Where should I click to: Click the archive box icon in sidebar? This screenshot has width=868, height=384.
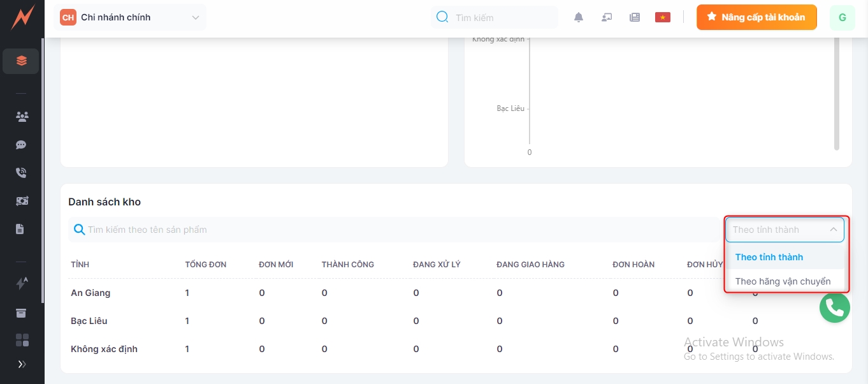(x=22, y=313)
